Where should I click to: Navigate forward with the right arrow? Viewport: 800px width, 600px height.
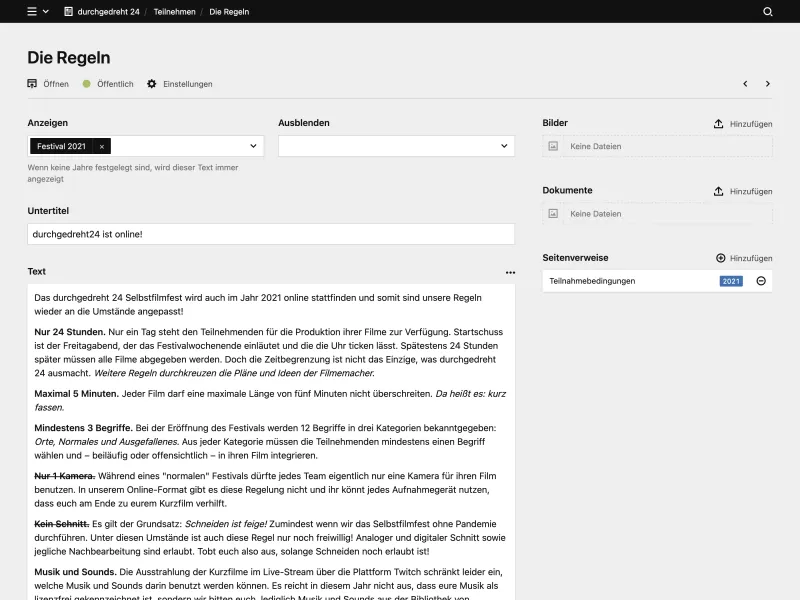pos(766,84)
